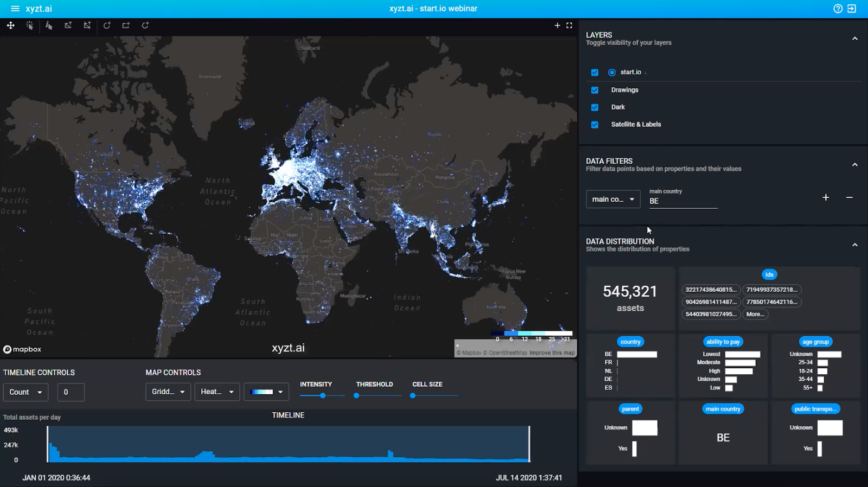The image size is (868, 487).
Task: Click the 25-34 age group bar
Action: coord(822,363)
